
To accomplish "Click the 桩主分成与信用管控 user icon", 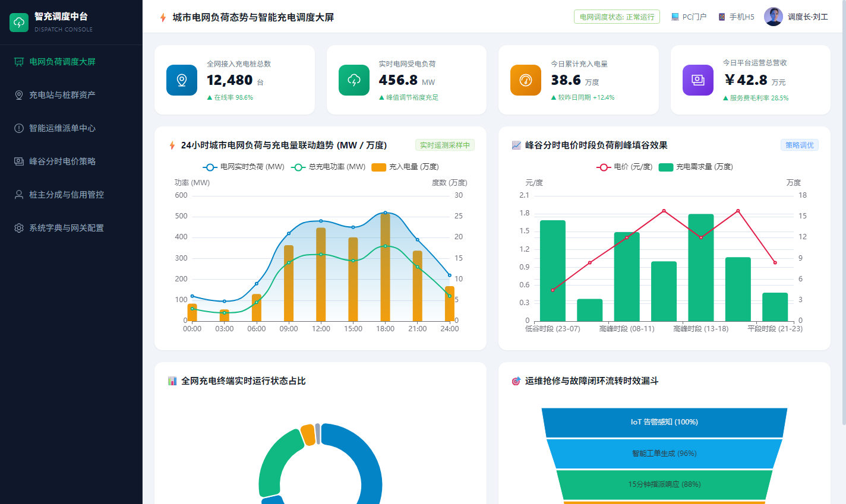I will pos(19,195).
